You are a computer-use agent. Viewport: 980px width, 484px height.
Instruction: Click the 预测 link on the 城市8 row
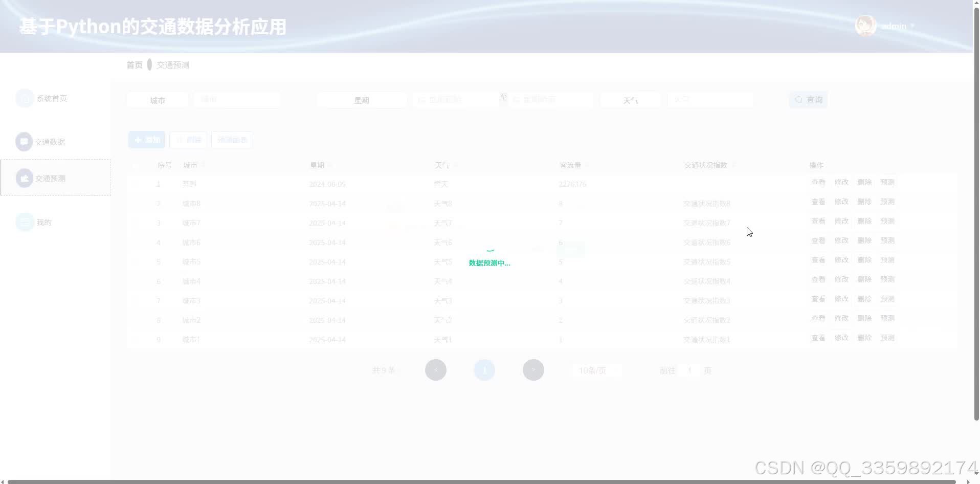point(888,201)
